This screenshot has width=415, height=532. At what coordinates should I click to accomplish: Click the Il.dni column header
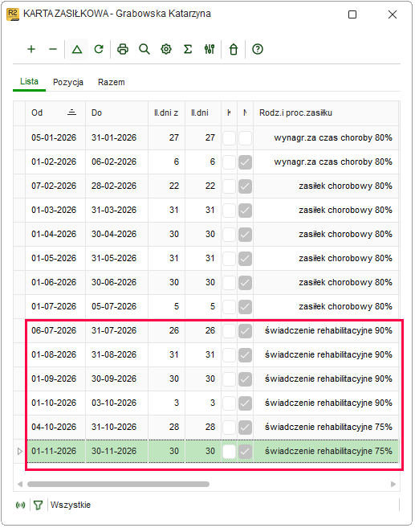point(203,113)
